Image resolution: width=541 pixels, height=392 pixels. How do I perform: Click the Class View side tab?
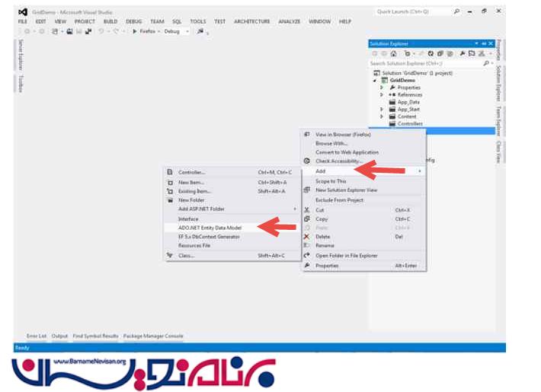pyautogui.click(x=498, y=151)
